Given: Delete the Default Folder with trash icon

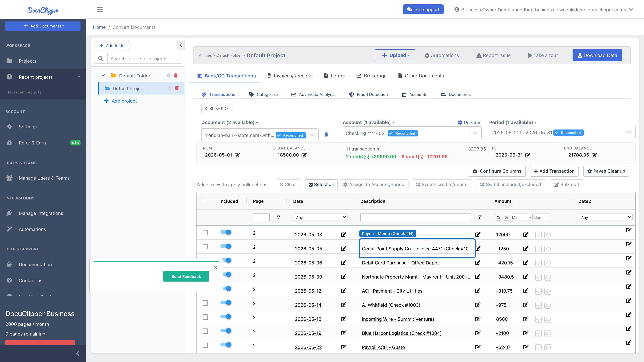Looking at the screenshot, I should [176, 75].
